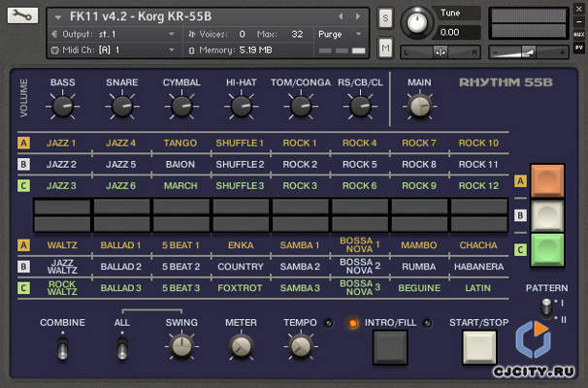Click the MARCH pattern label

click(180, 185)
